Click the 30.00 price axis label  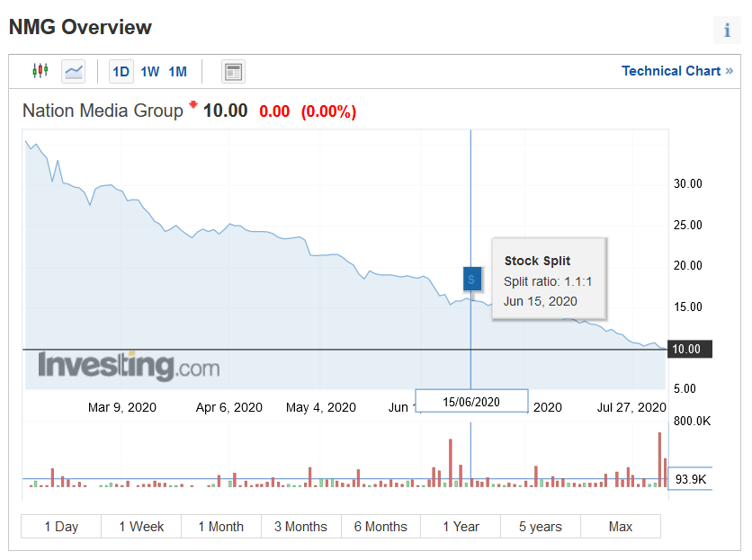688,183
